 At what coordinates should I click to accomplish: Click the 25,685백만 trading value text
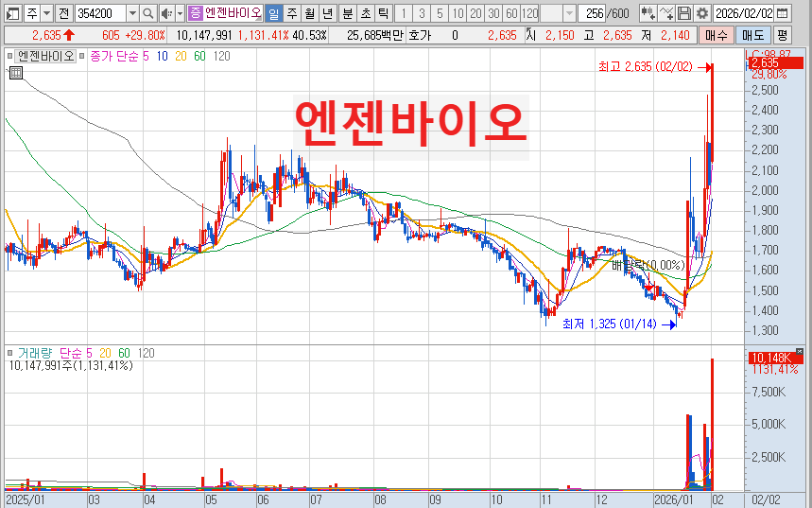(x=375, y=35)
